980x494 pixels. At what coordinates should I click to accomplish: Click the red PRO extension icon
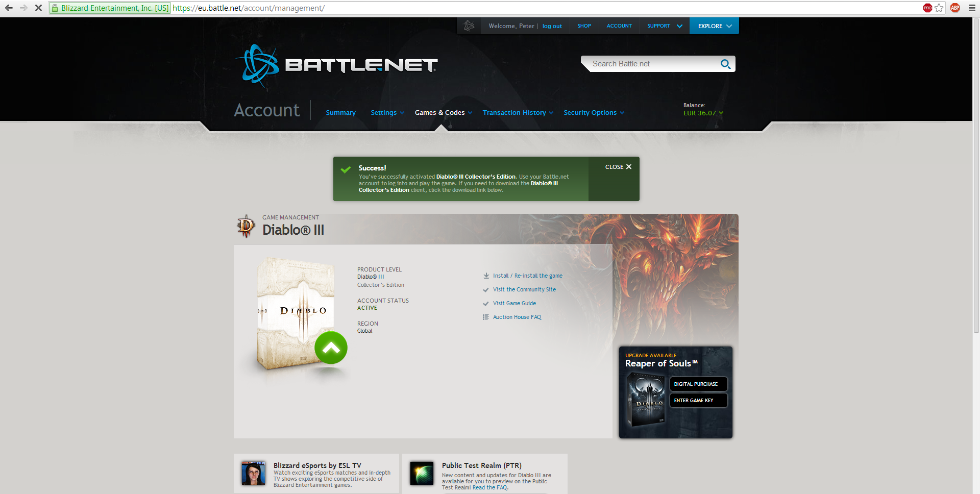[927, 8]
